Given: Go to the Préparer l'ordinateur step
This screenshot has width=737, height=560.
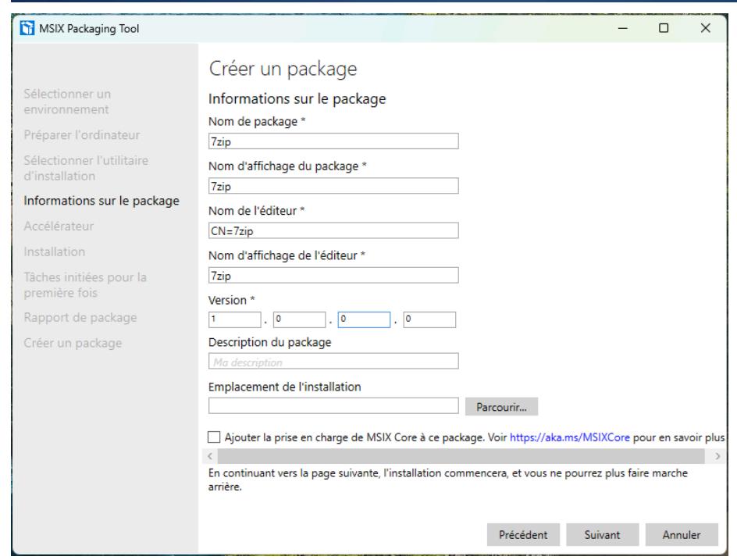Looking at the screenshot, I should coord(82,135).
